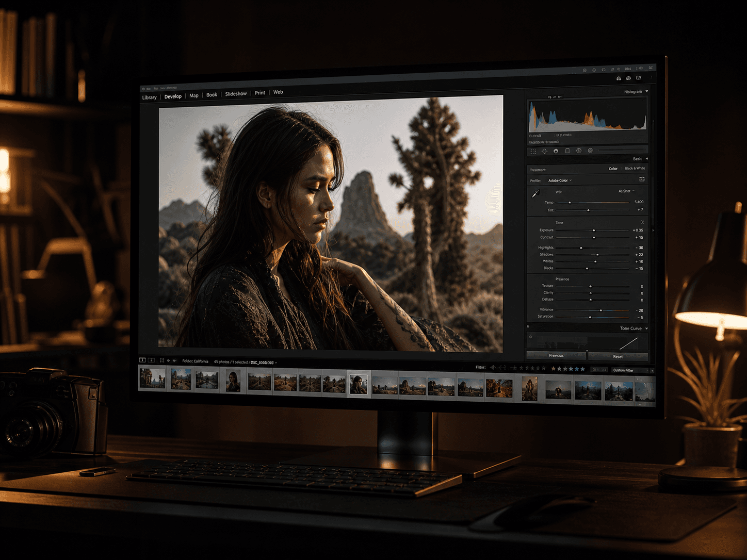The width and height of the screenshot is (747, 560).
Task: Click the Highlights slider handle
Action: pos(581,248)
